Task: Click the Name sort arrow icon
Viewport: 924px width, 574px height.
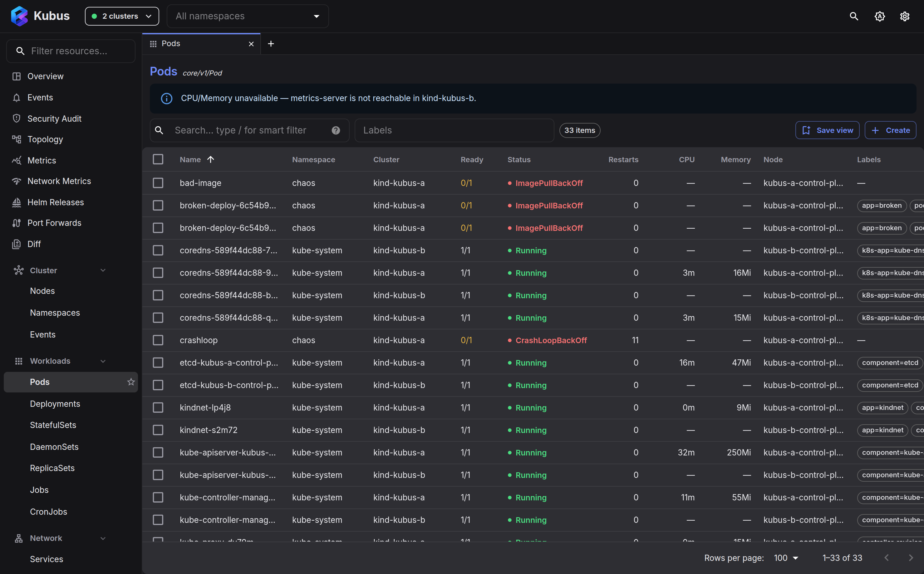Action: pos(211,159)
